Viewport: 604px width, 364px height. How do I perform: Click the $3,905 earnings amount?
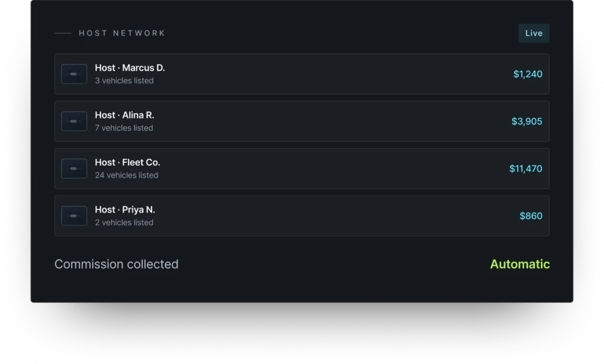527,122
